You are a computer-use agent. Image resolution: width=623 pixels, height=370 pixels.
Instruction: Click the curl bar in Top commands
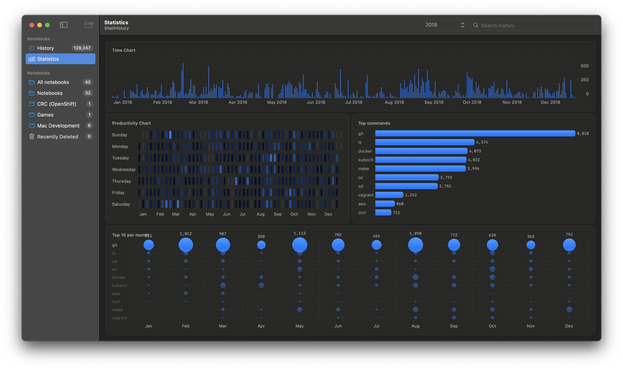[383, 212]
